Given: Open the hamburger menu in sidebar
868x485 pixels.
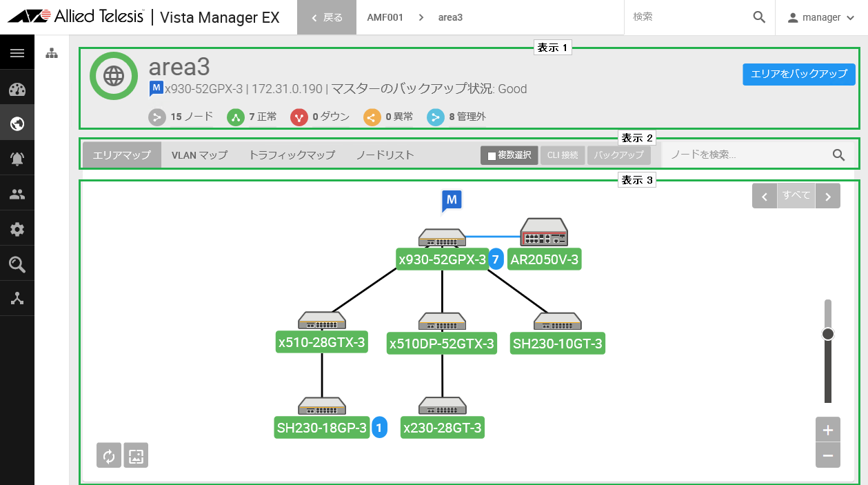Looking at the screenshot, I should 17,53.
